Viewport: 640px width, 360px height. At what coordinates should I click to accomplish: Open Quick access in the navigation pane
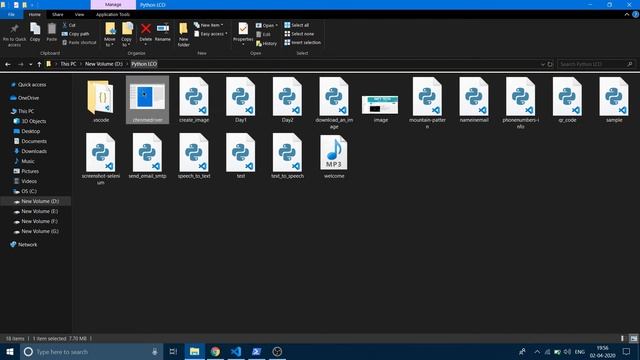click(32, 84)
